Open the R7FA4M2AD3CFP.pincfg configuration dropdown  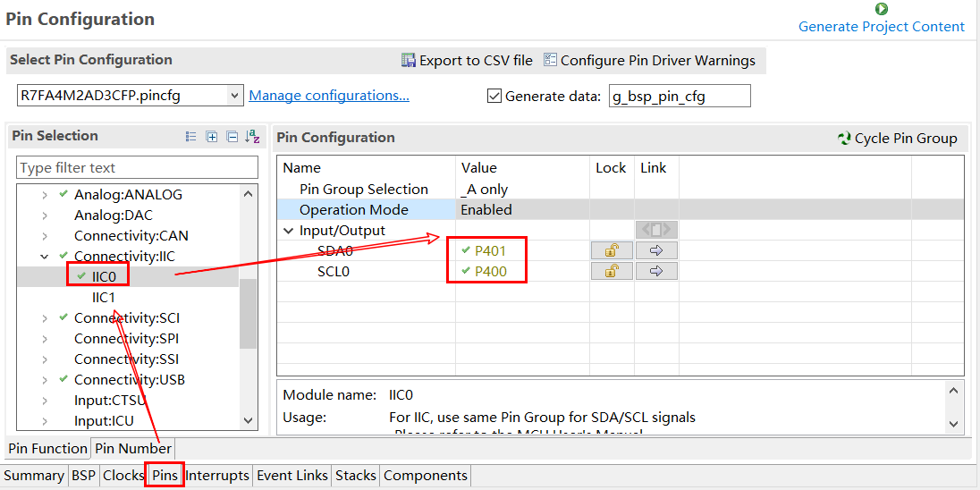234,96
